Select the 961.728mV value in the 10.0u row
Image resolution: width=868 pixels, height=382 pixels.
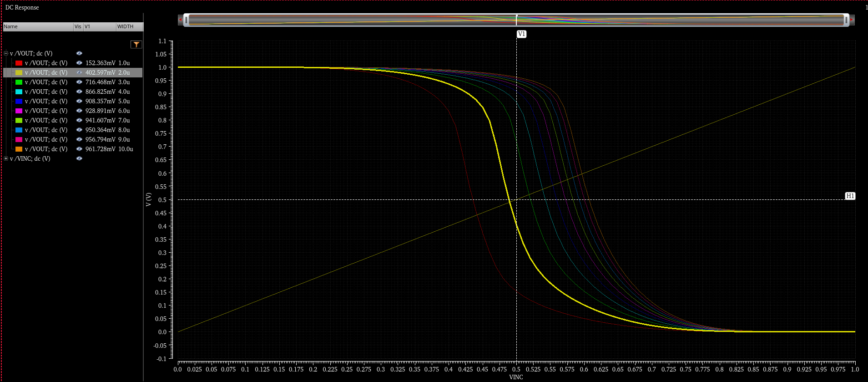(101, 149)
